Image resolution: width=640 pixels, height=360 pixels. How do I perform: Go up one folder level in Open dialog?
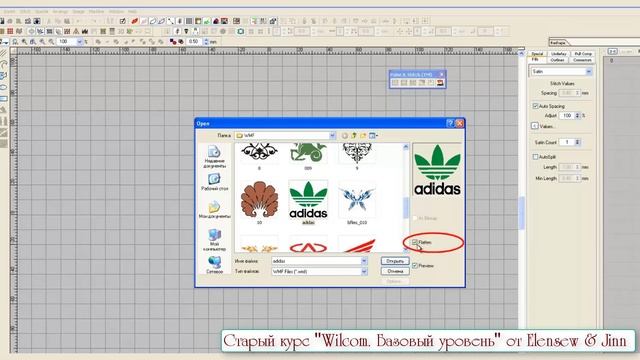point(354,136)
